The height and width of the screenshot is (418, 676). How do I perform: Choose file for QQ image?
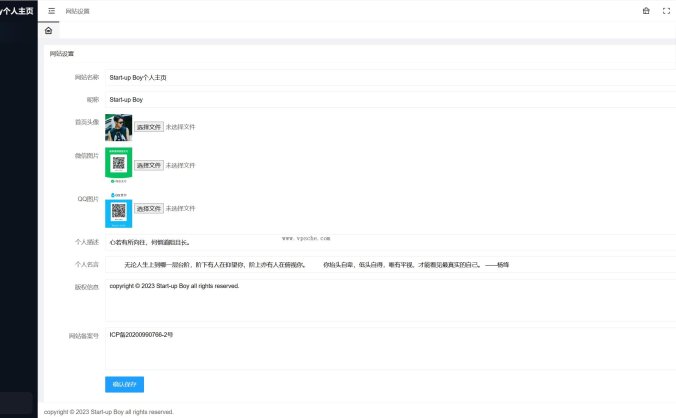point(149,209)
